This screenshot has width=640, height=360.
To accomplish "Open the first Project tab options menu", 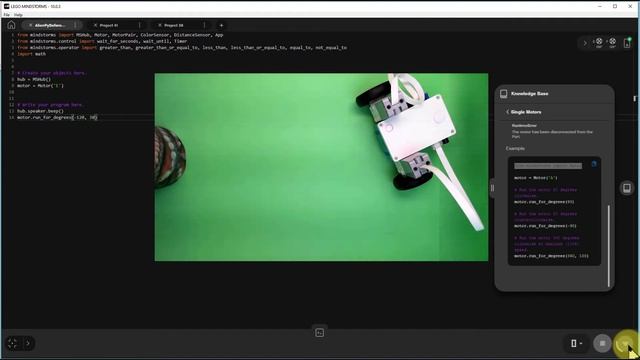I will (x=139, y=25).
